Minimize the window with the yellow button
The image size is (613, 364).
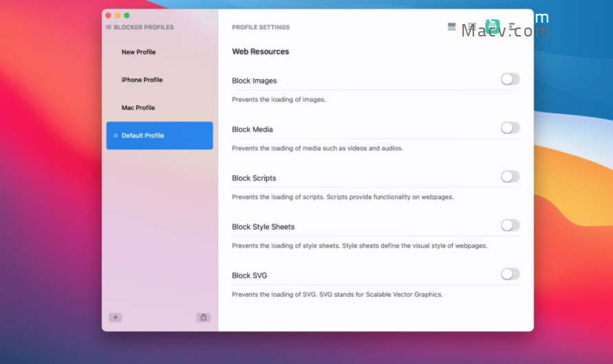[x=118, y=16]
